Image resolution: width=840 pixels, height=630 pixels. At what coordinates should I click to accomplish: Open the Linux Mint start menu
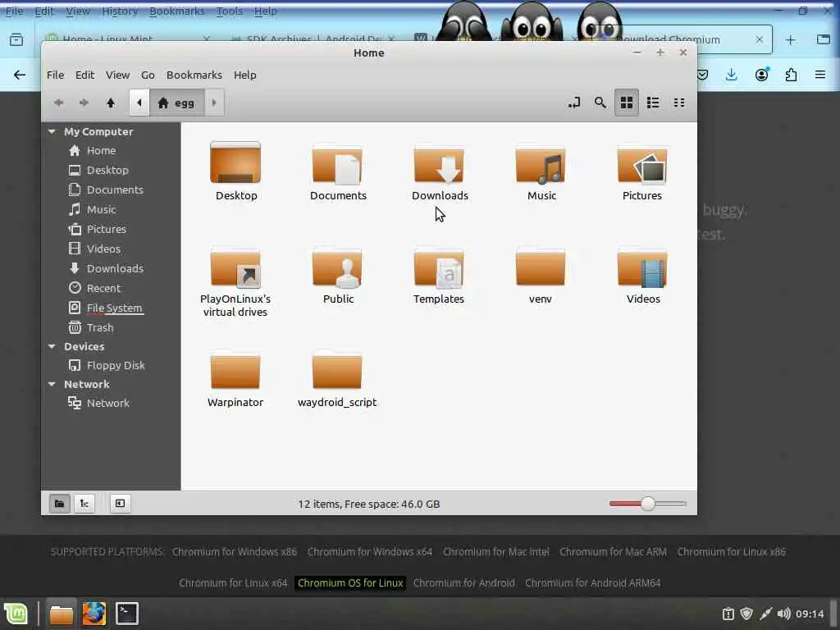tap(16, 614)
